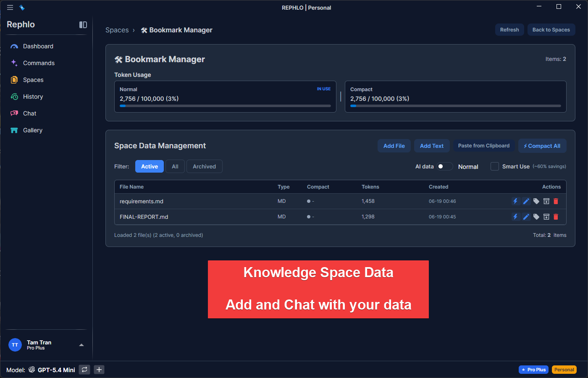Sort by the File Name column header
588x378 pixels.
pyautogui.click(x=131, y=187)
